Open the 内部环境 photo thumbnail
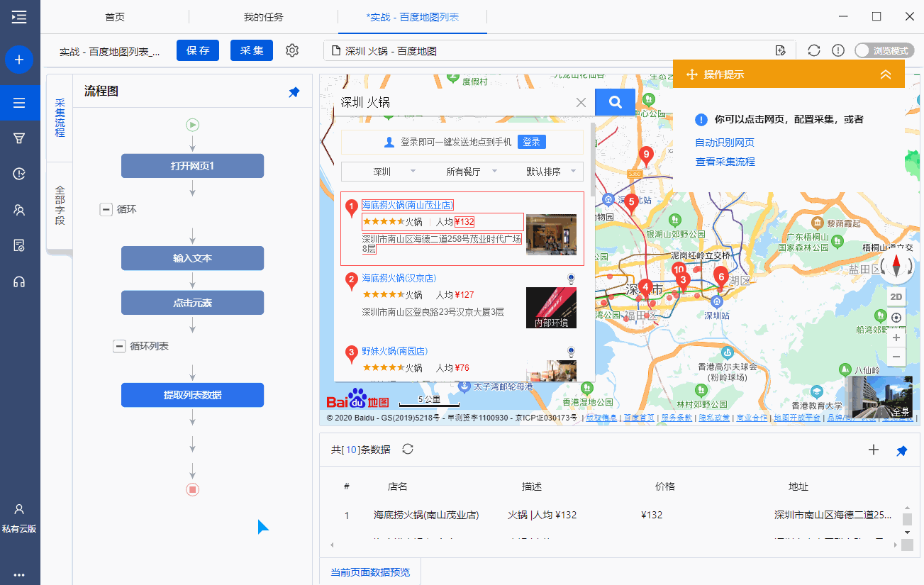 (x=551, y=308)
